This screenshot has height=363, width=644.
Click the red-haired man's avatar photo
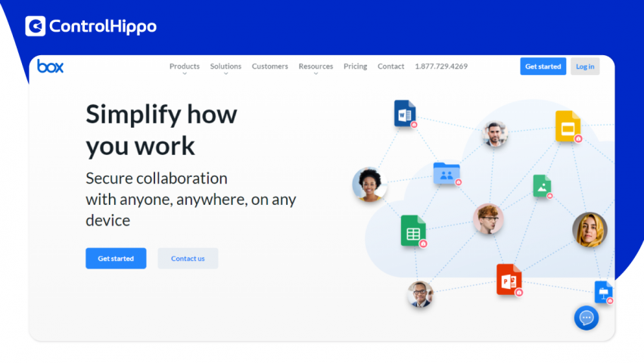488,219
